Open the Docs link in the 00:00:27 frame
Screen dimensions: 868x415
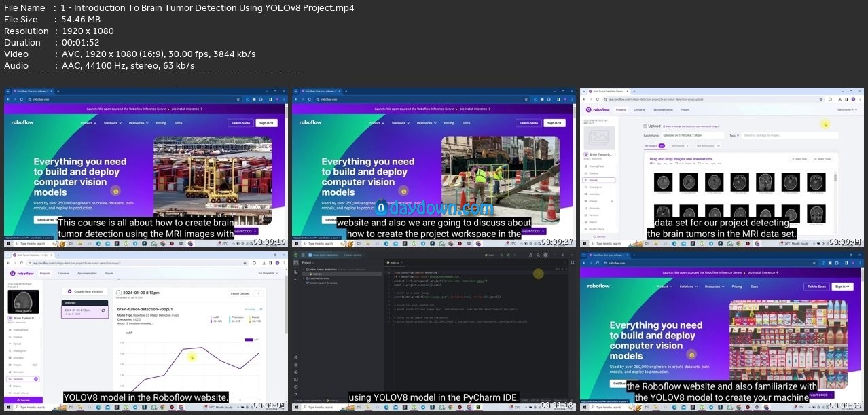tap(467, 123)
